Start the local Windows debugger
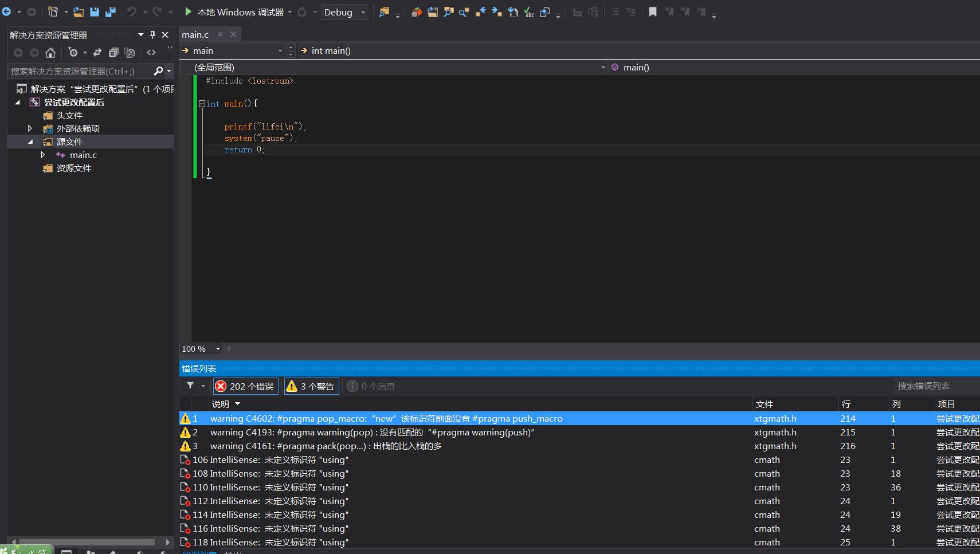This screenshot has height=554, width=980. [x=235, y=12]
